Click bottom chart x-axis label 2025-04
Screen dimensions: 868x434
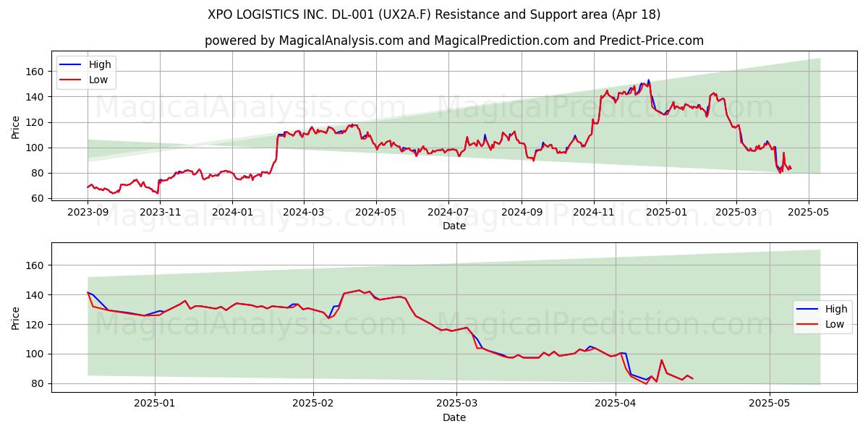click(x=616, y=404)
